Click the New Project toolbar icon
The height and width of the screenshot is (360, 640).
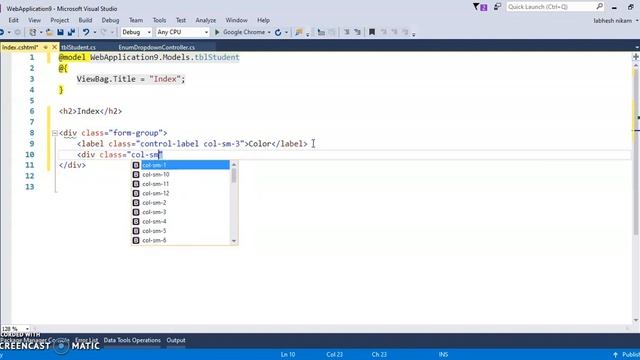(33, 32)
